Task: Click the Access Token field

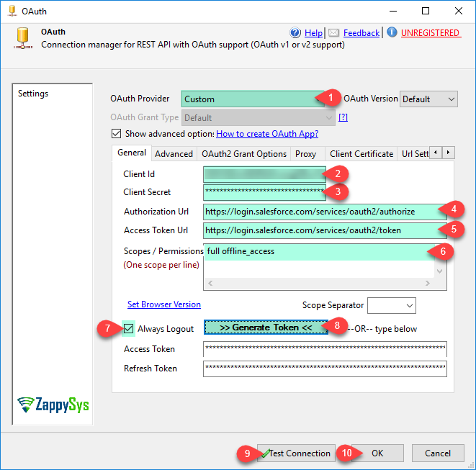Action: point(325,349)
